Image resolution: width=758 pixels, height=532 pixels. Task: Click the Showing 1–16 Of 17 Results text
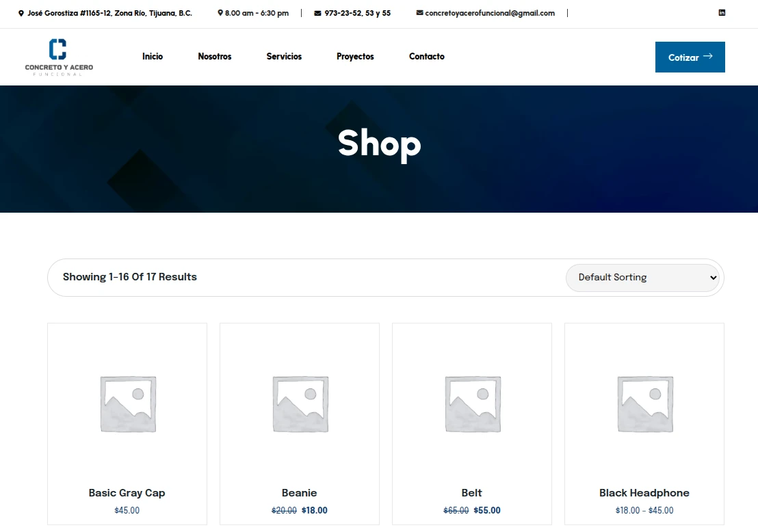point(129,277)
